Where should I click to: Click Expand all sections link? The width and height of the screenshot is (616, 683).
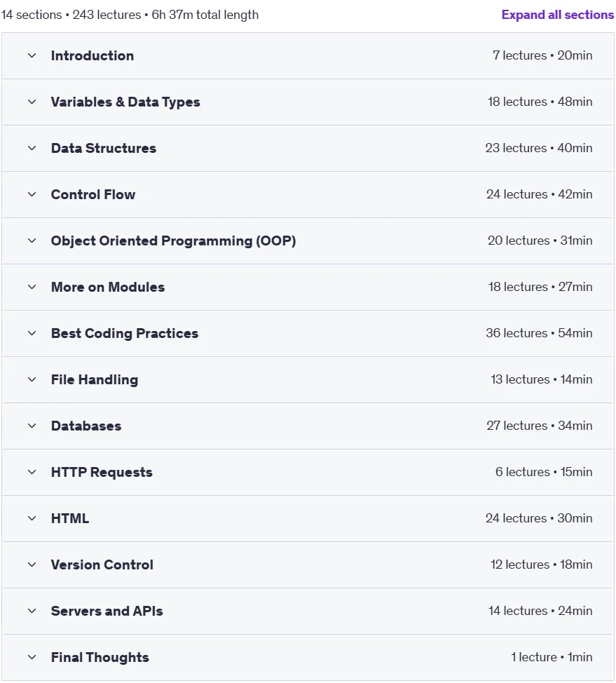[x=558, y=15]
